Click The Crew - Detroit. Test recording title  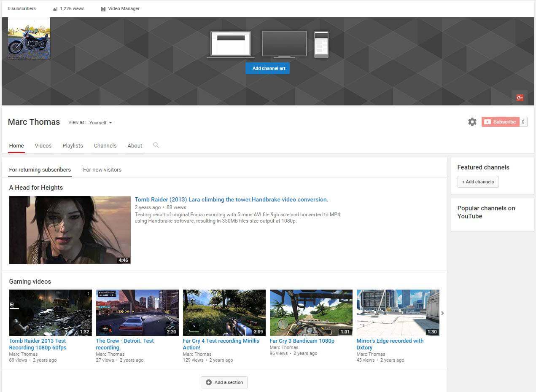125,344
